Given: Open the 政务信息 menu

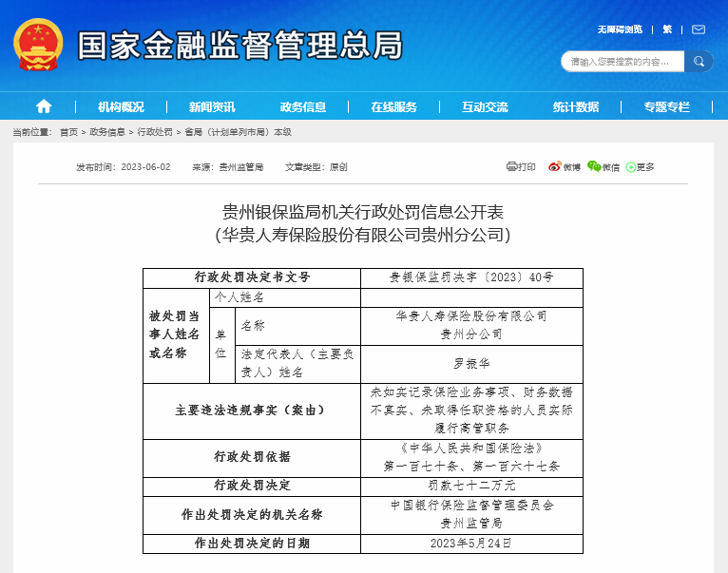Looking at the screenshot, I should click(303, 107).
